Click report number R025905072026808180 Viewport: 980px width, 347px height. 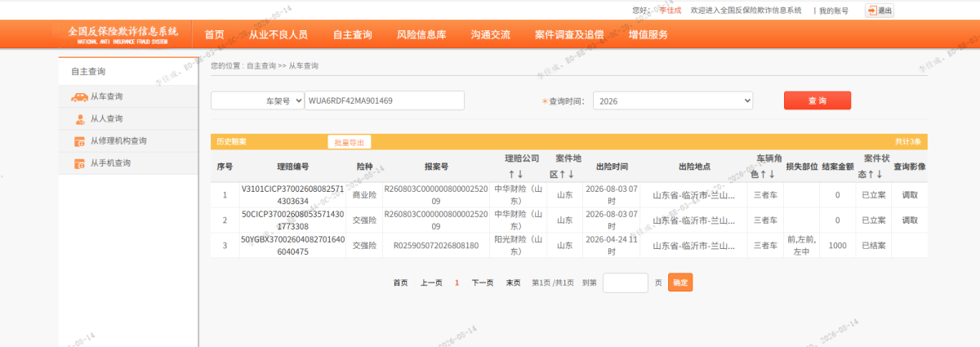436,246
